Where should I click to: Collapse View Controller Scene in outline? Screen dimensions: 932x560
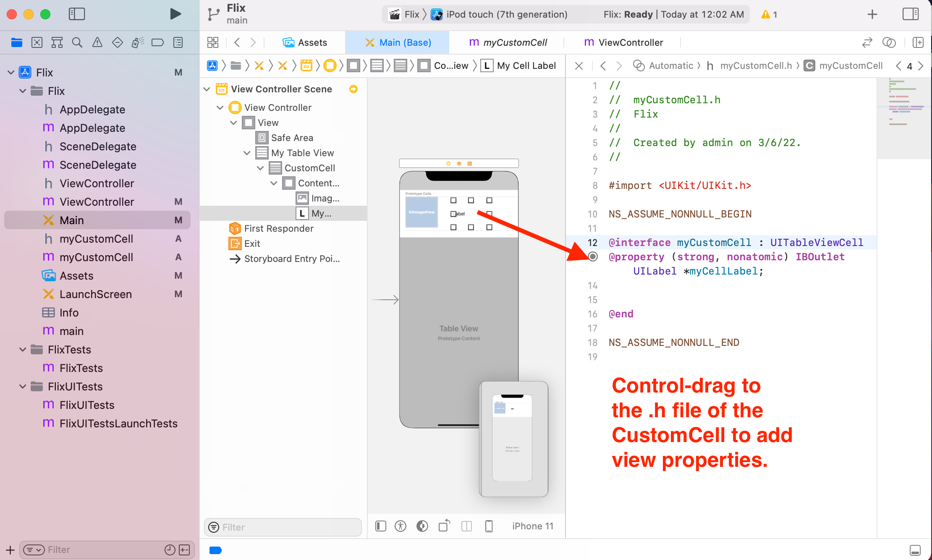(207, 89)
